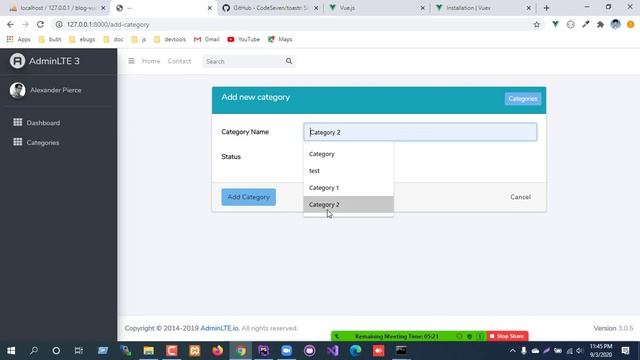The image size is (640, 360).
Task: Open taskbar search icon
Action: click(34, 351)
